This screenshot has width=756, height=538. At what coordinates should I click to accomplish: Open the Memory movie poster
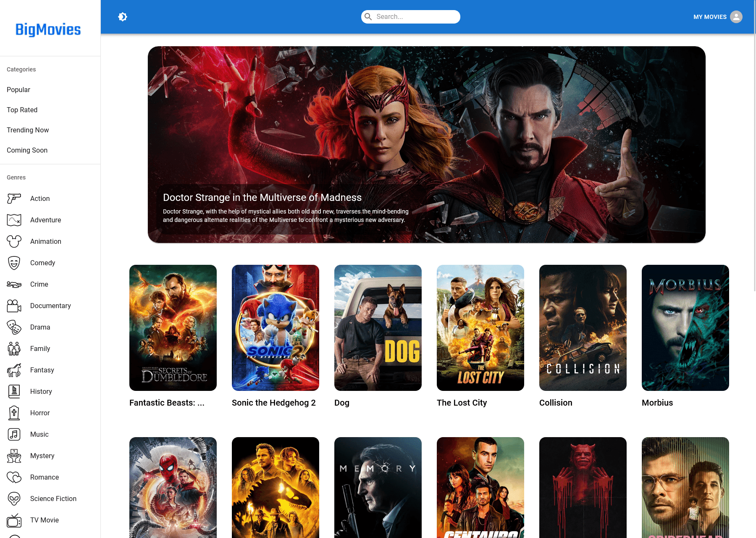click(378, 488)
